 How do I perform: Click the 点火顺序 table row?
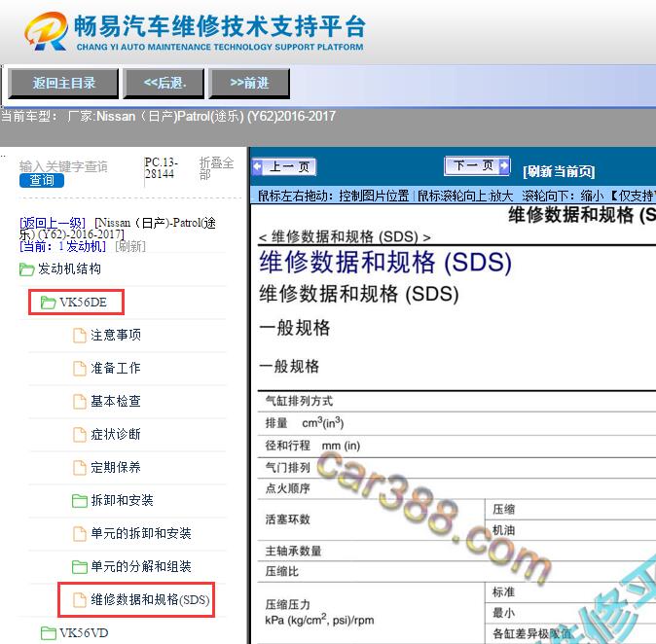(x=456, y=488)
